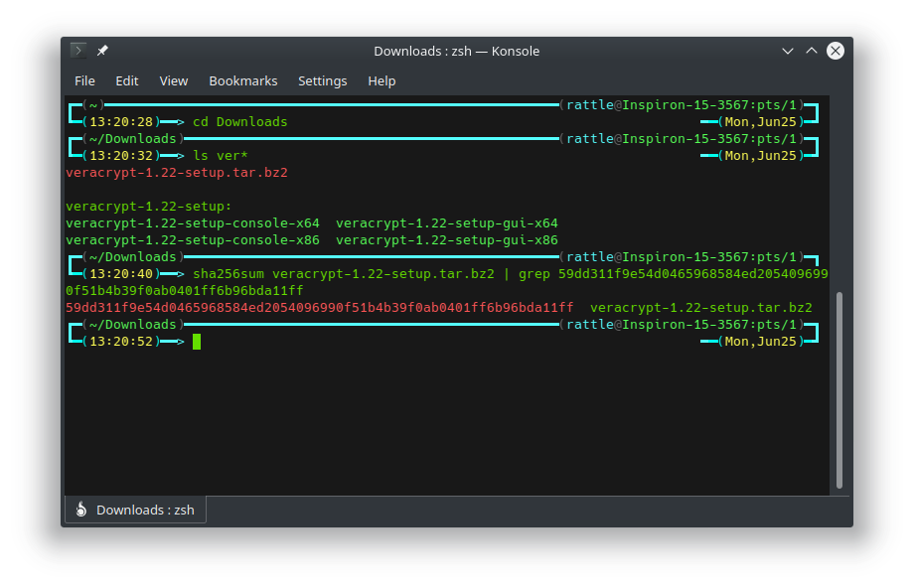Viewport: 914px width, 588px height.
Task: Open the Settings menu
Action: coord(322,81)
